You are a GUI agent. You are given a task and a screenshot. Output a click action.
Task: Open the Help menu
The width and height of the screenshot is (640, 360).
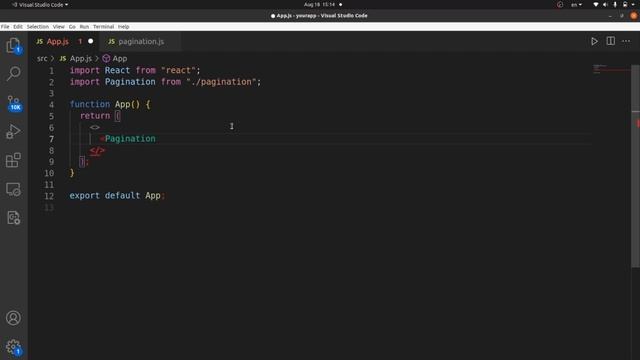[x=124, y=27]
